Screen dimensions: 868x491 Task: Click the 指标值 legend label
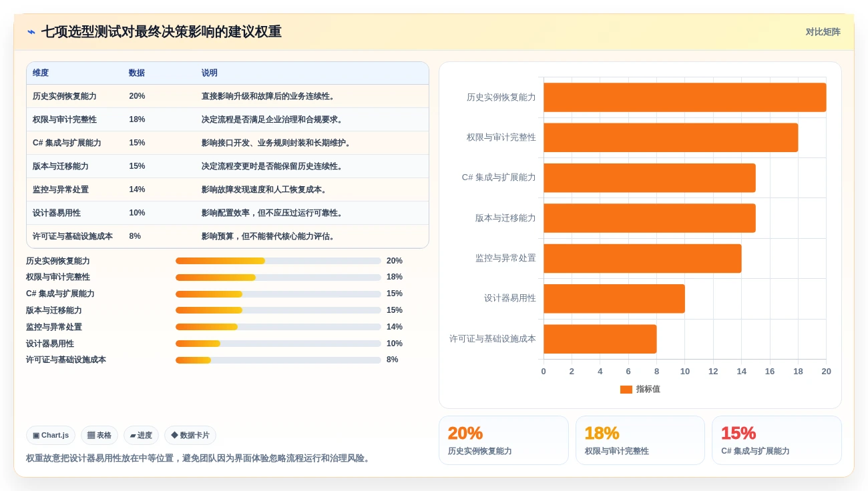pyautogui.click(x=648, y=389)
